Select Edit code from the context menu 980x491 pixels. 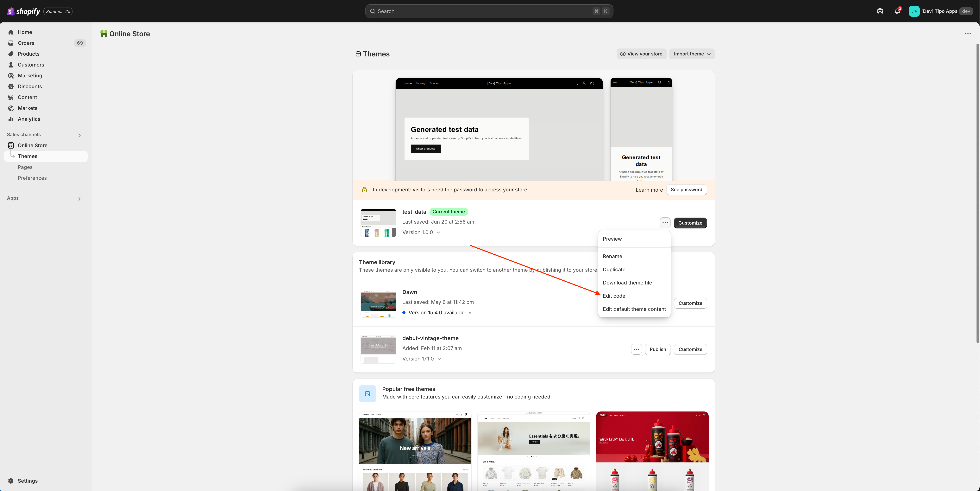(614, 296)
